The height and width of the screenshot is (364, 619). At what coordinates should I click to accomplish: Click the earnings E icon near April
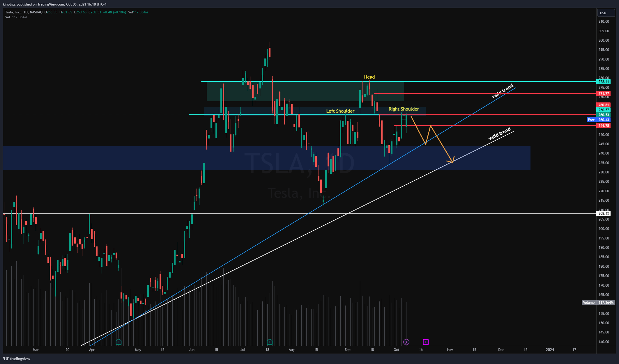pos(119,342)
